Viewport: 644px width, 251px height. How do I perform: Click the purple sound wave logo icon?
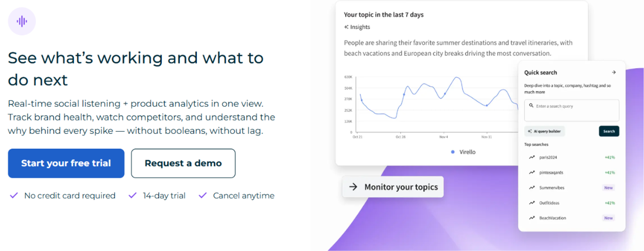22,21
